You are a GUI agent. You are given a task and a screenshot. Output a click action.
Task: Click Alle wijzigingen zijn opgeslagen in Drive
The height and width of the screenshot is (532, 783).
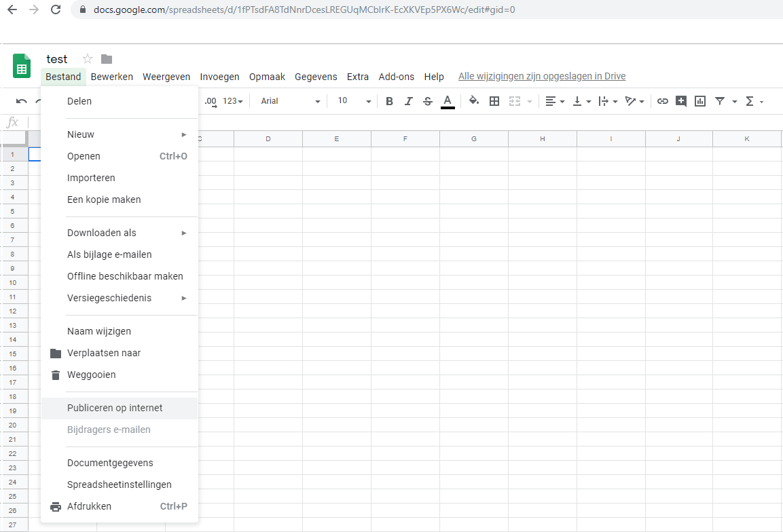(x=541, y=75)
